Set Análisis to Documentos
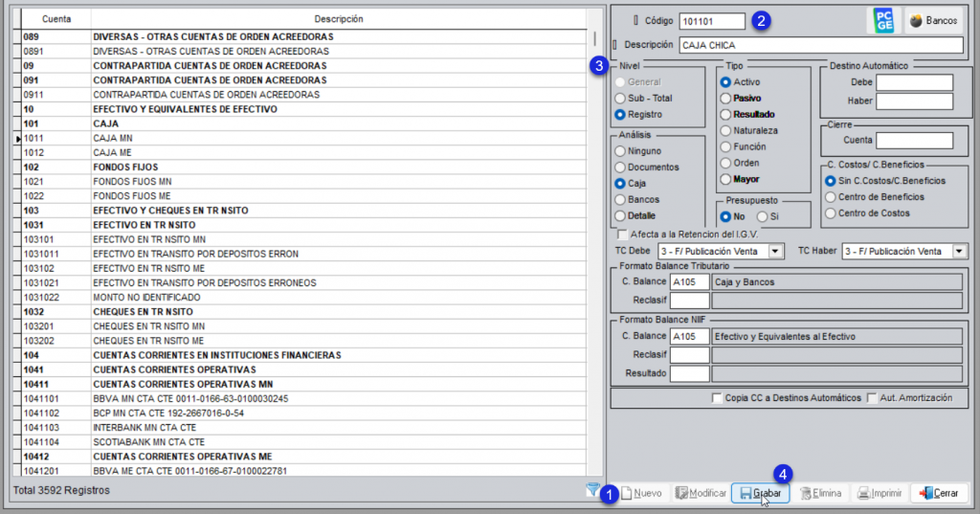Viewport: 980px width, 514px height. [620, 168]
